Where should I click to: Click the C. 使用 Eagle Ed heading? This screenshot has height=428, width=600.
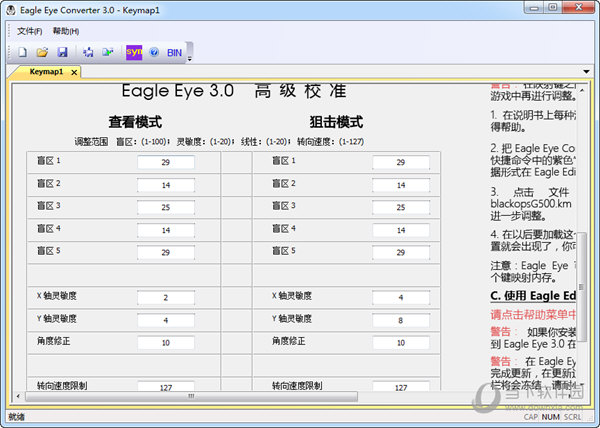(533, 296)
